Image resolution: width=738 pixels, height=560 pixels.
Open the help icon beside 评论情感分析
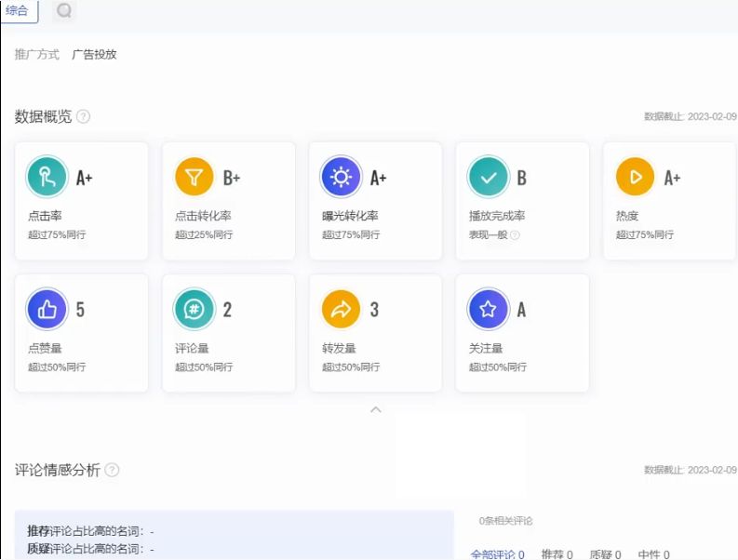click(112, 470)
